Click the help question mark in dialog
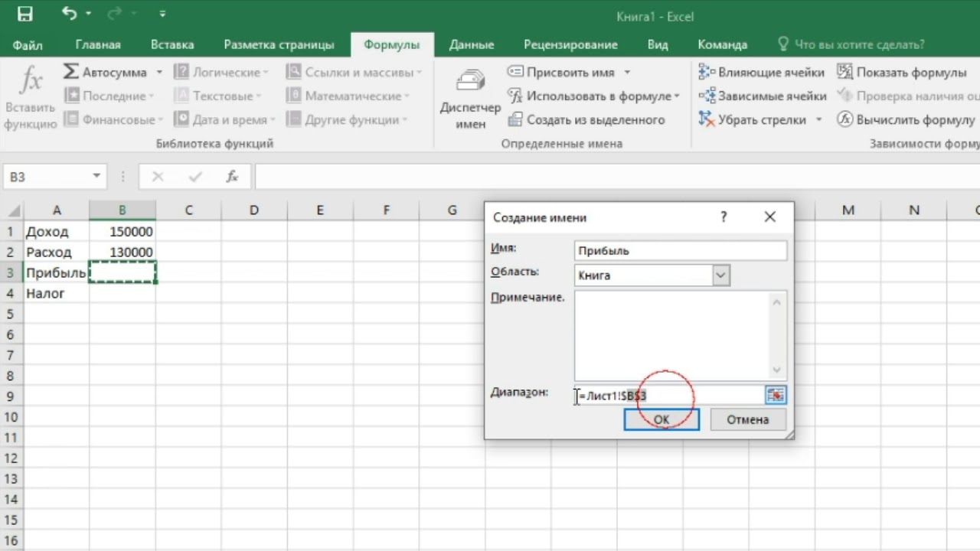The width and height of the screenshot is (980, 551). pyautogui.click(x=724, y=217)
